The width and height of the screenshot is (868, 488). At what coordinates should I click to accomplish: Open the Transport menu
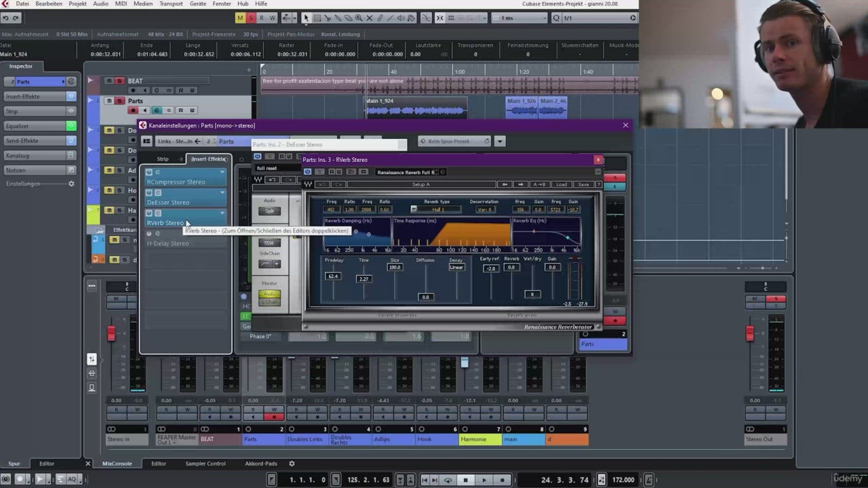point(171,4)
